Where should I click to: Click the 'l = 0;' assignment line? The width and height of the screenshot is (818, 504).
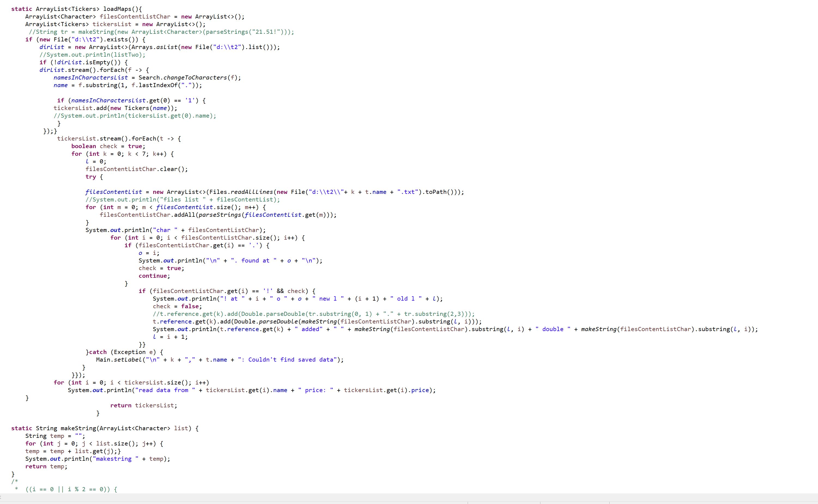tap(96, 162)
